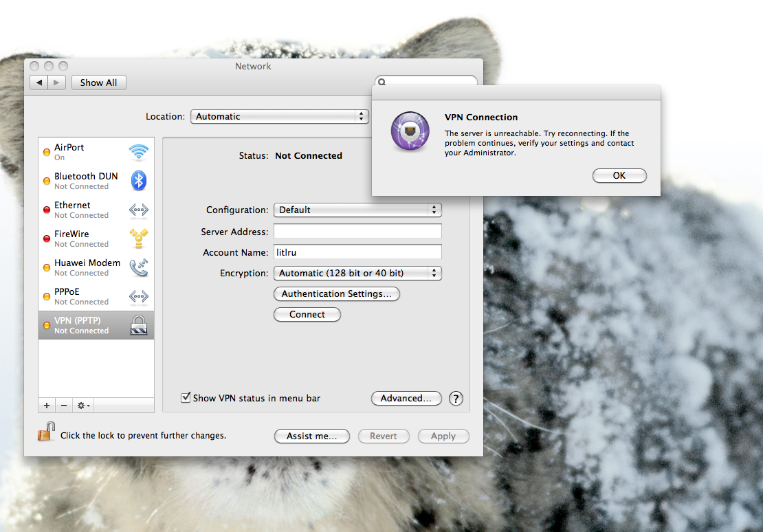Image resolution: width=763 pixels, height=532 pixels.
Task: Click the Connect button
Action: [307, 314]
